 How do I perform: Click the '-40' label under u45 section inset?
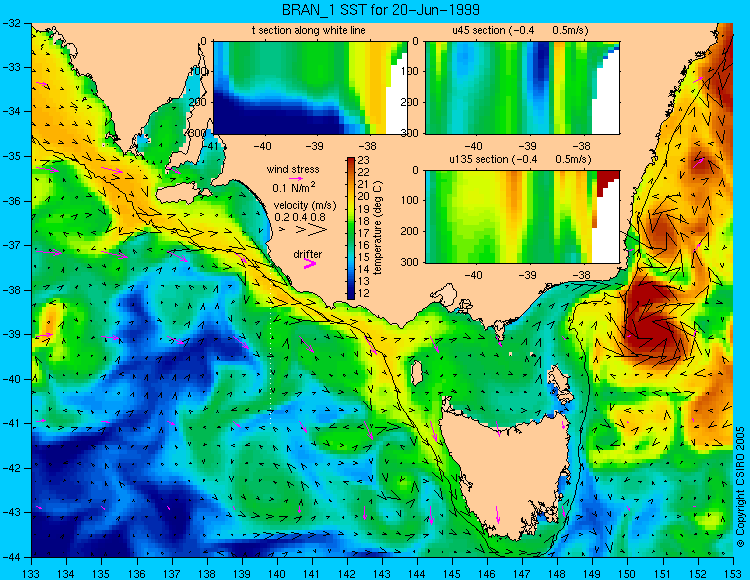tap(473, 146)
